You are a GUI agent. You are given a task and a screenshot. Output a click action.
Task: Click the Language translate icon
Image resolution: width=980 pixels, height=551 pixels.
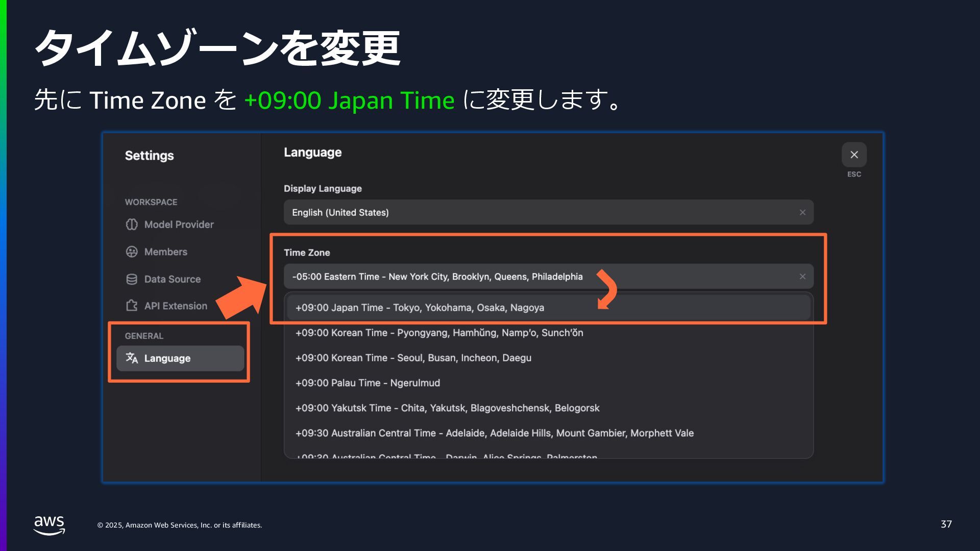click(x=132, y=358)
